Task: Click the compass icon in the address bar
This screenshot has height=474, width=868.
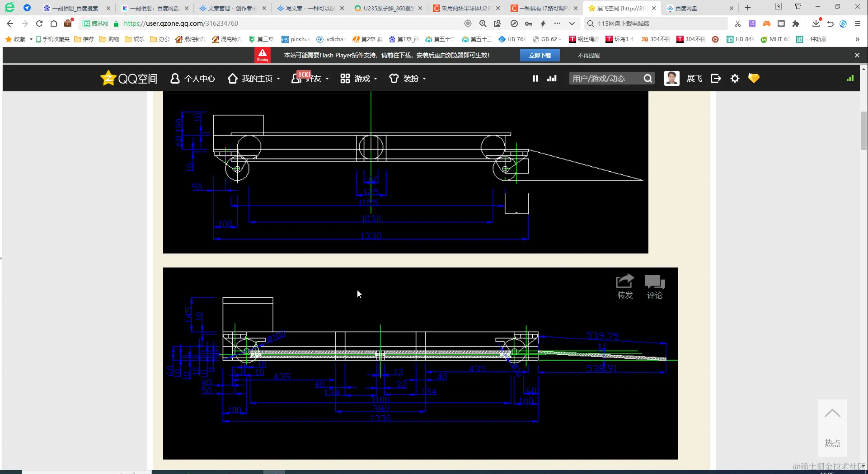Action: tap(514, 23)
